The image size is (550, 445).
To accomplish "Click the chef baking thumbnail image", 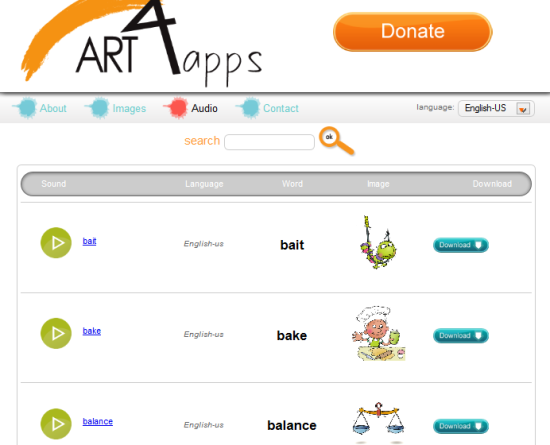I will click(x=379, y=333).
